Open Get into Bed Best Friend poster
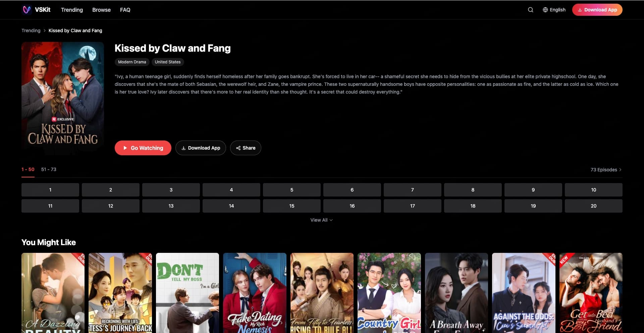The width and height of the screenshot is (644, 333). (x=591, y=293)
